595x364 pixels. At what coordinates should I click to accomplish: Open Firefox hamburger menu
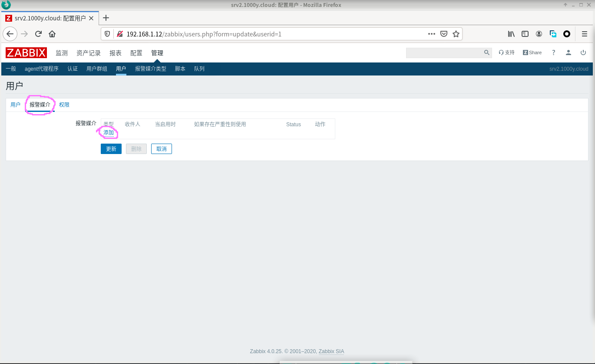(585, 34)
